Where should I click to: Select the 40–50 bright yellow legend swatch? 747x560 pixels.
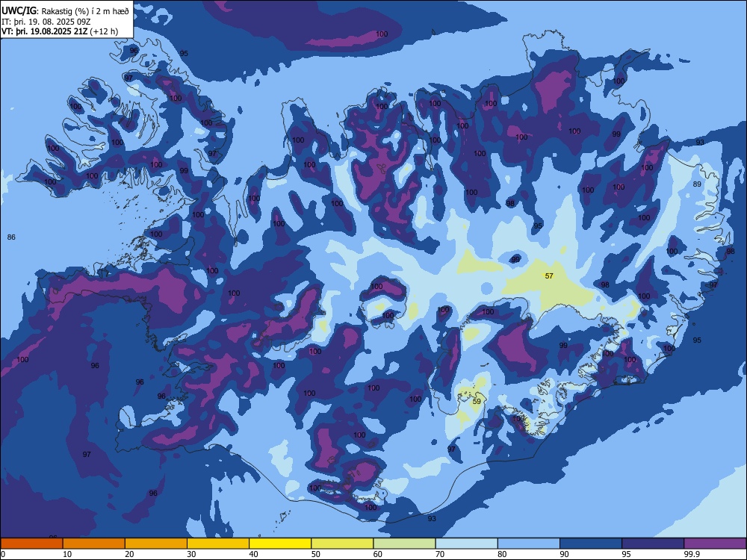[x=280, y=544]
